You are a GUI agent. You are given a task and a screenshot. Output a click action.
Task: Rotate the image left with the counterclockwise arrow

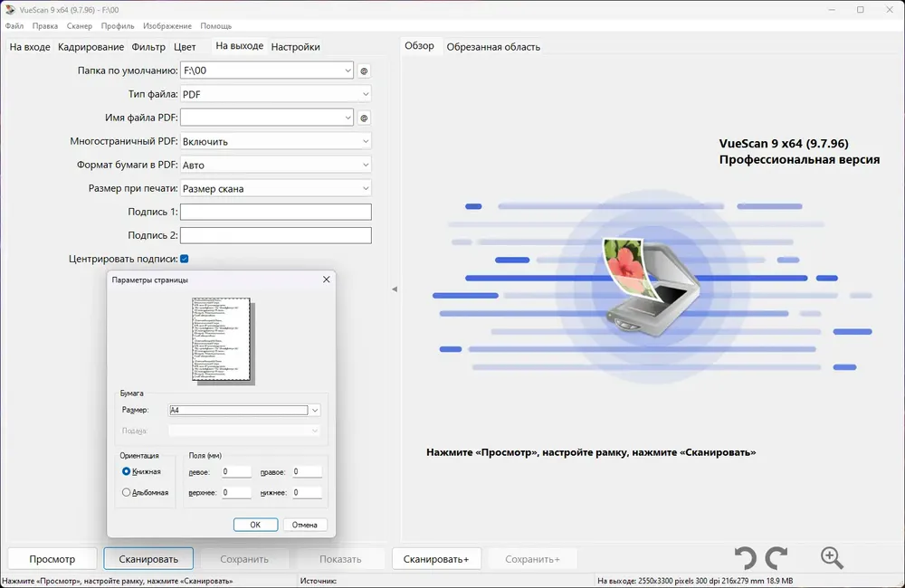(x=746, y=558)
